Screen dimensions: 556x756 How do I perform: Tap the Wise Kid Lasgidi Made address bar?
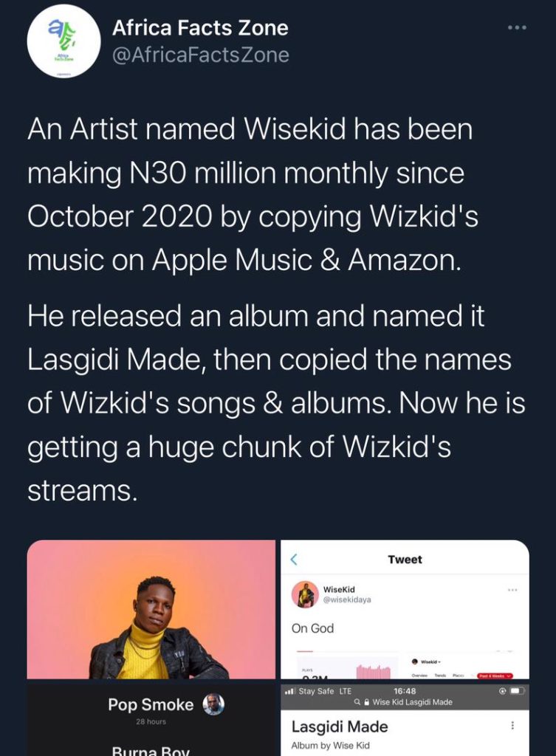tap(405, 703)
